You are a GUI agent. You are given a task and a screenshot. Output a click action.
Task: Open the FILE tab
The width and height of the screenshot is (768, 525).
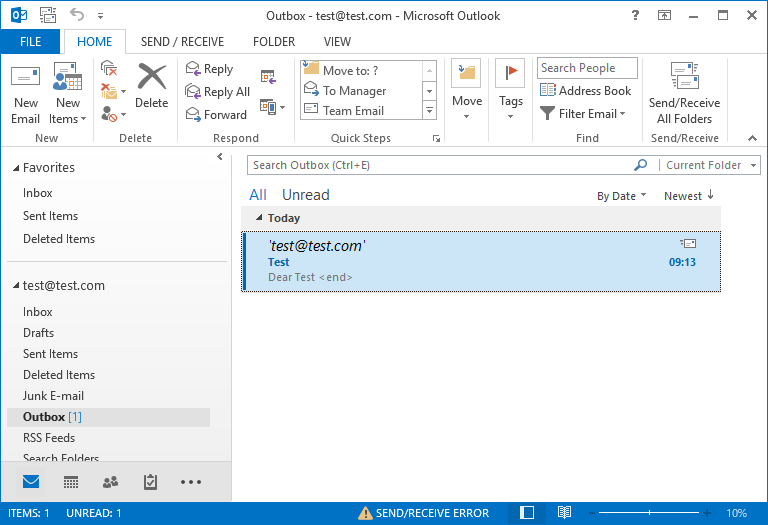(x=30, y=42)
